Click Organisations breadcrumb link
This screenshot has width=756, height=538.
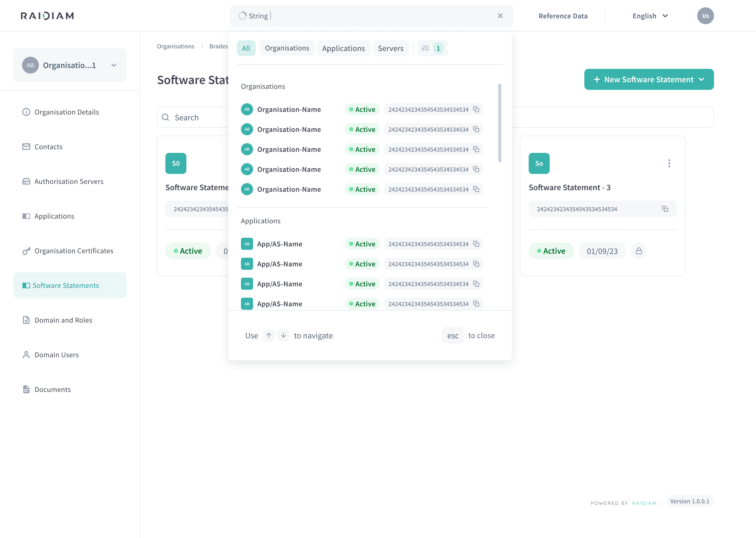[175, 46]
